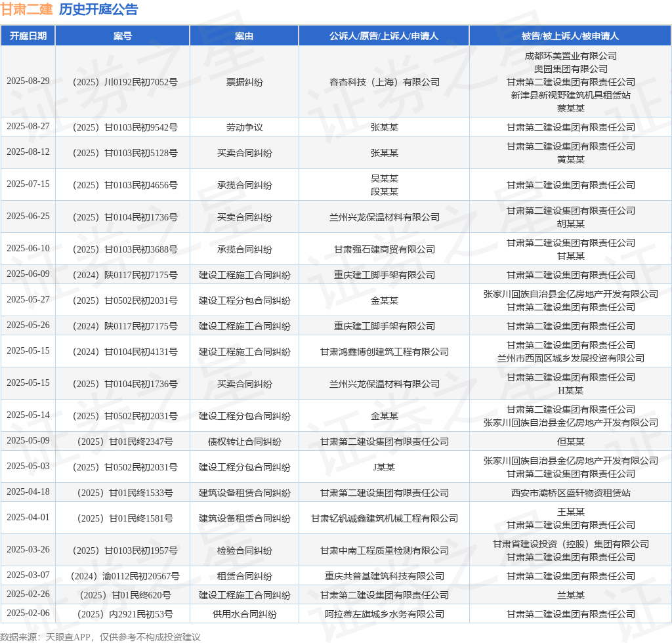Click defendant 兰州市西固区城乡发展投资有限公司
Image resolution: width=672 pixels, height=643 pixels.
[571, 358]
